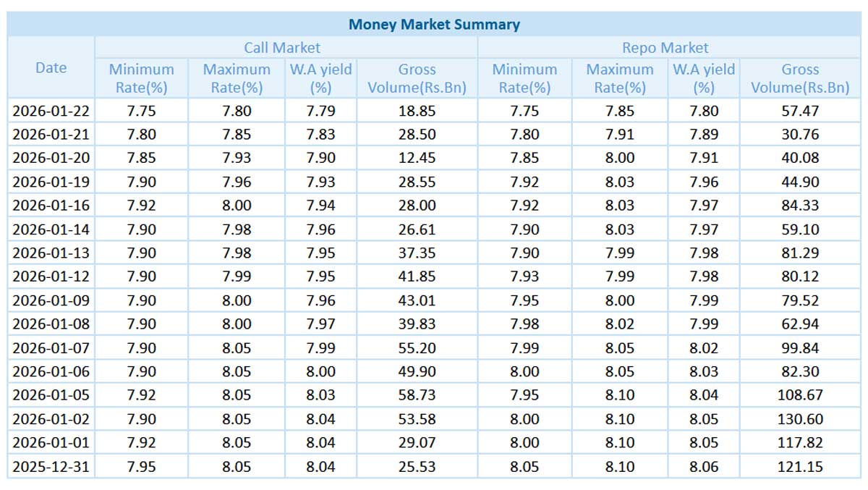Click the 99.84 repo volume cell

pos(800,348)
